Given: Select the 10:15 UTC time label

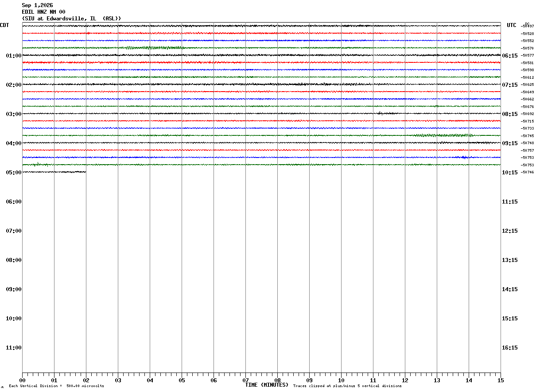Looking at the screenshot, I should pos(510,173).
